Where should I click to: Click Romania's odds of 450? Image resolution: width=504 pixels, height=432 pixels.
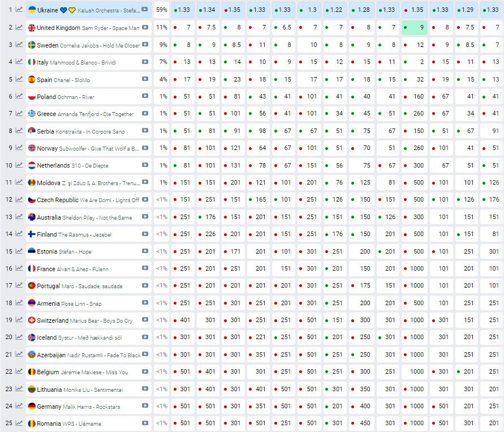click(361, 423)
